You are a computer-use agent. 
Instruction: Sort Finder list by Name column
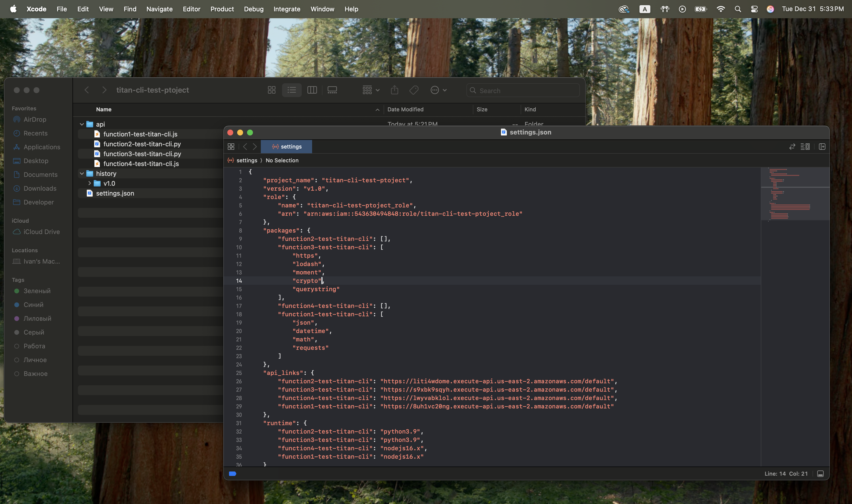coord(104,109)
